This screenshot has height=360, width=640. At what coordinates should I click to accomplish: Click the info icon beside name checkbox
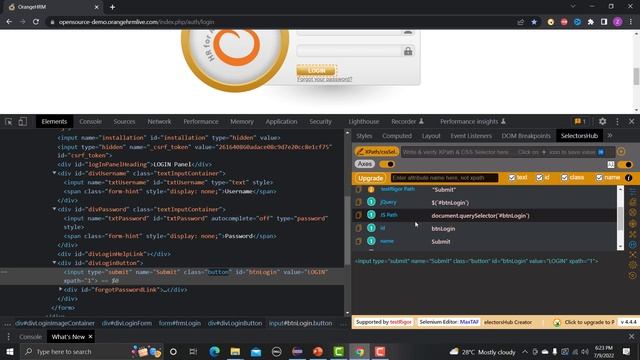click(x=629, y=178)
